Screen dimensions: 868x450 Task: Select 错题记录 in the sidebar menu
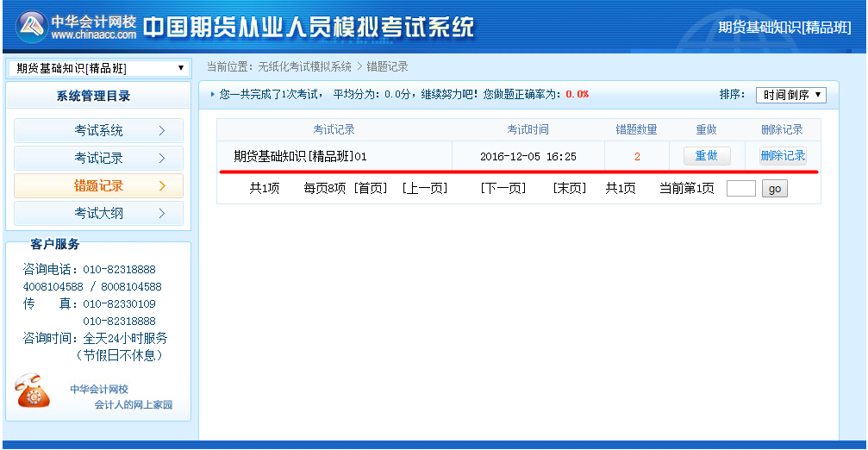(x=98, y=186)
